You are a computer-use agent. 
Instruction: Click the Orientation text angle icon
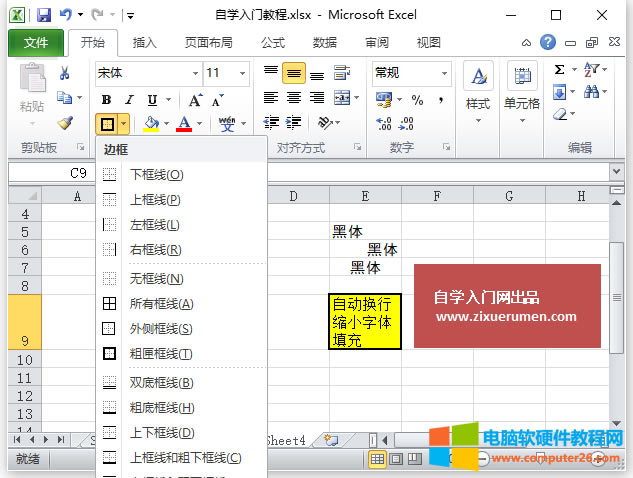click(x=325, y=122)
